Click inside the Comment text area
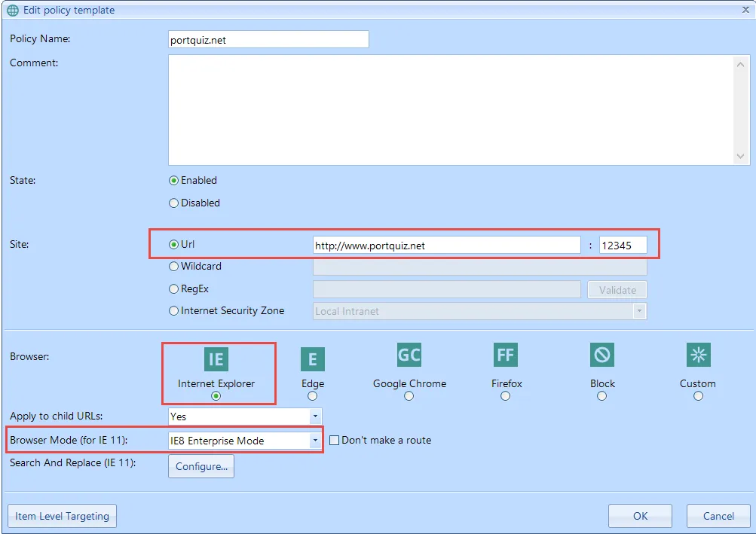 click(451, 110)
